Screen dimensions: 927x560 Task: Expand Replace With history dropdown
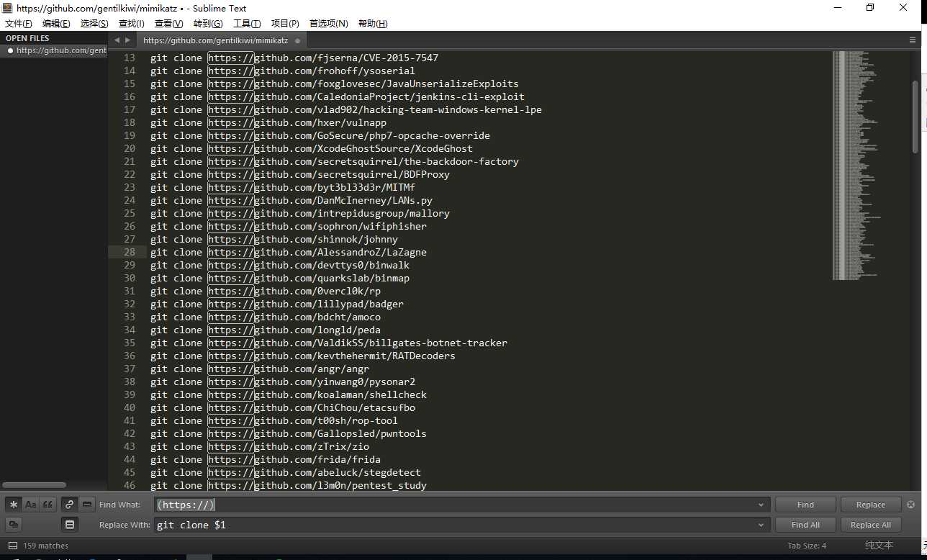point(761,525)
